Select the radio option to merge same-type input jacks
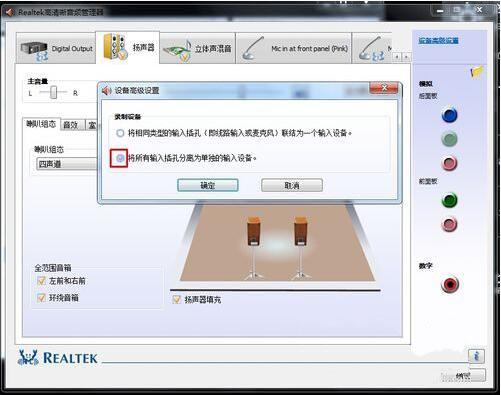This screenshot has width=501, height=395. (x=120, y=133)
